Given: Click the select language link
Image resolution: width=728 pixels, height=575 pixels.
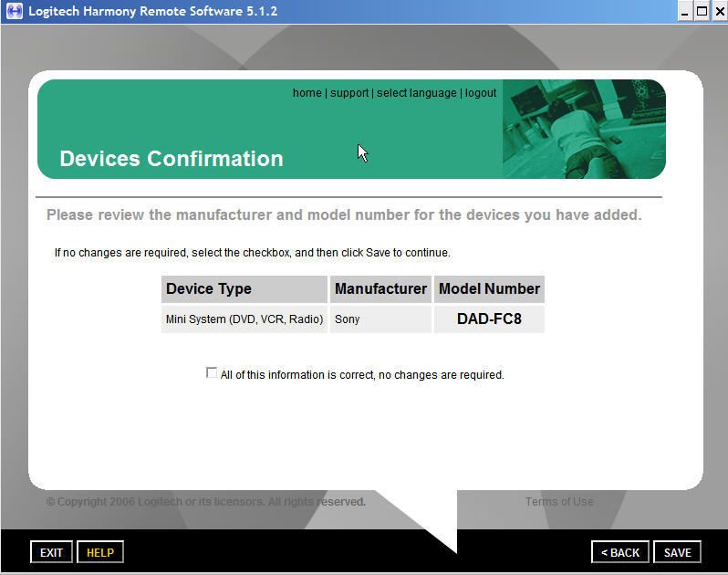Looking at the screenshot, I should (417, 93).
